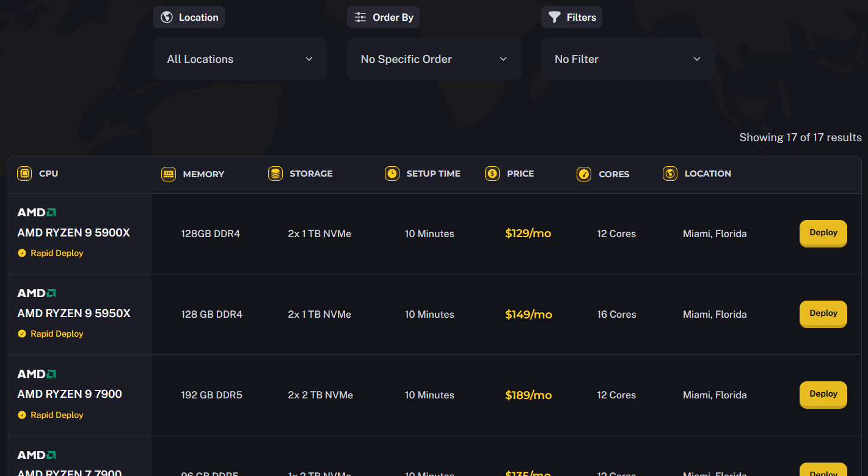Click the AMD logo above Ryzen 9 7900

pyautogui.click(x=37, y=374)
